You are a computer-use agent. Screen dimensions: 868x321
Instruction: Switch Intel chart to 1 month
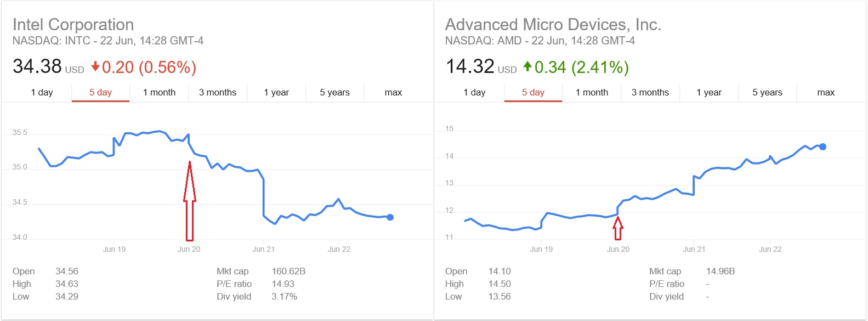coord(159,92)
